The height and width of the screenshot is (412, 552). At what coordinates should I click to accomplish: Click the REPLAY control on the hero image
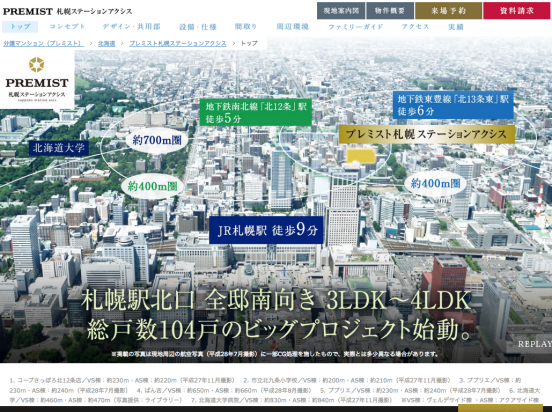click(535, 344)
